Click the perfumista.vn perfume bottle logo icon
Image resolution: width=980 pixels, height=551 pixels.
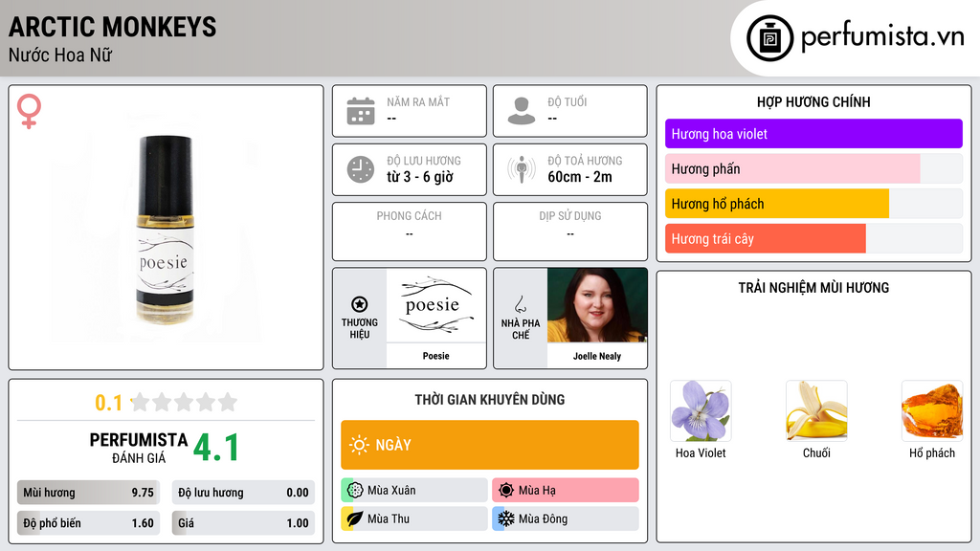pyautogui.click(x=769, y=38)
